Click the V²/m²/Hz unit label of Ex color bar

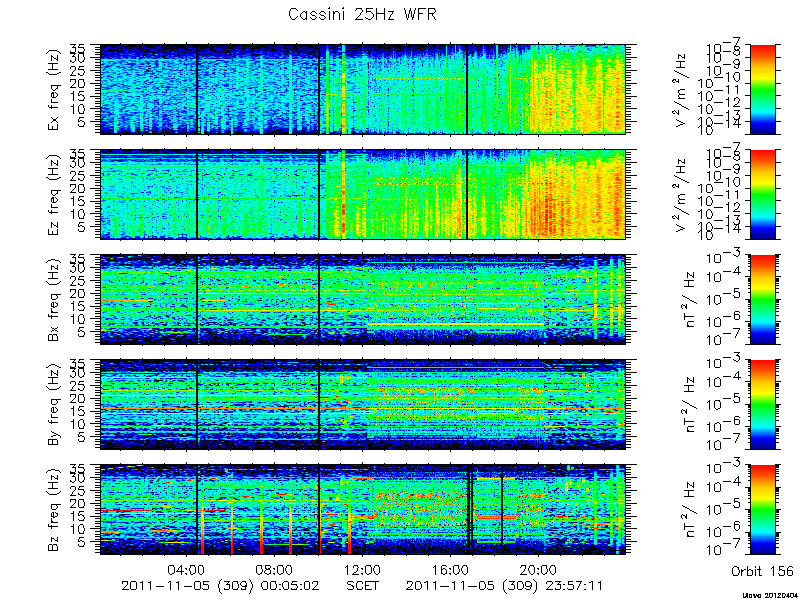pyautogui.click(x=682, y=90)
